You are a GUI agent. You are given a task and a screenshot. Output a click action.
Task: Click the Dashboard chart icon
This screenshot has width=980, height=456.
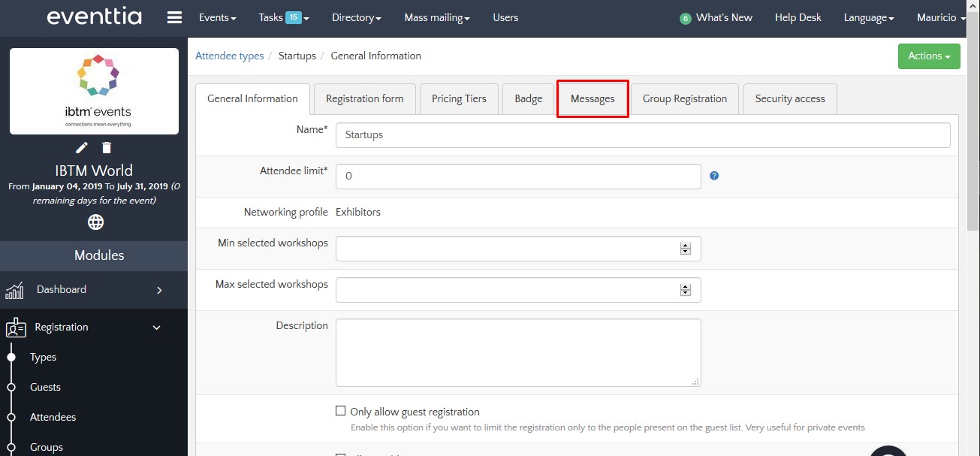click(14, 290)
